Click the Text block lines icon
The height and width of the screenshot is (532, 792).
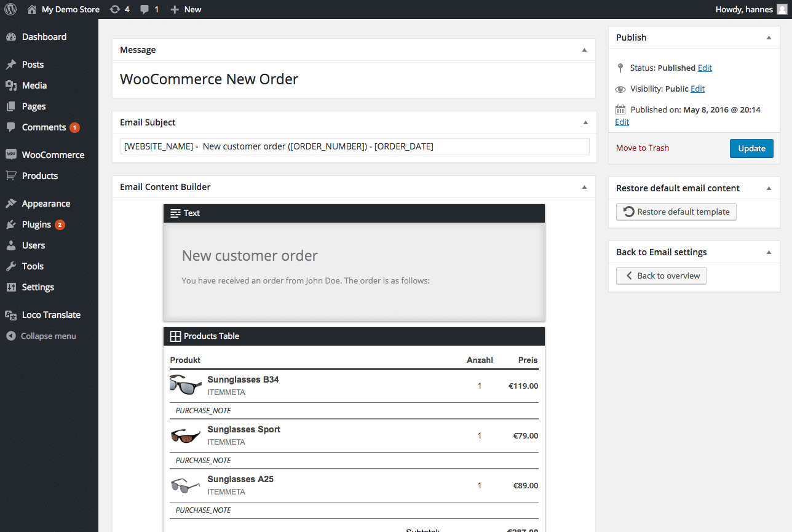point(175,213)
